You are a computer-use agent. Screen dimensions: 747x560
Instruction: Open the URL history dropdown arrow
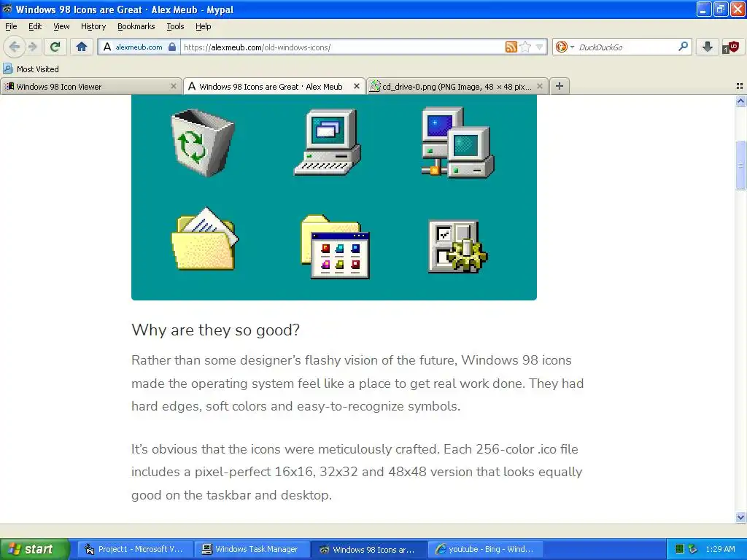(x=539, y=47)
